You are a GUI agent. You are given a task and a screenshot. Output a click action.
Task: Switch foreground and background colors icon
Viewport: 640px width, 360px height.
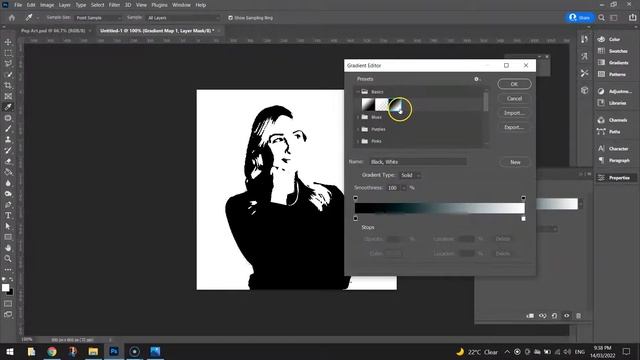[x=11, y=280]
